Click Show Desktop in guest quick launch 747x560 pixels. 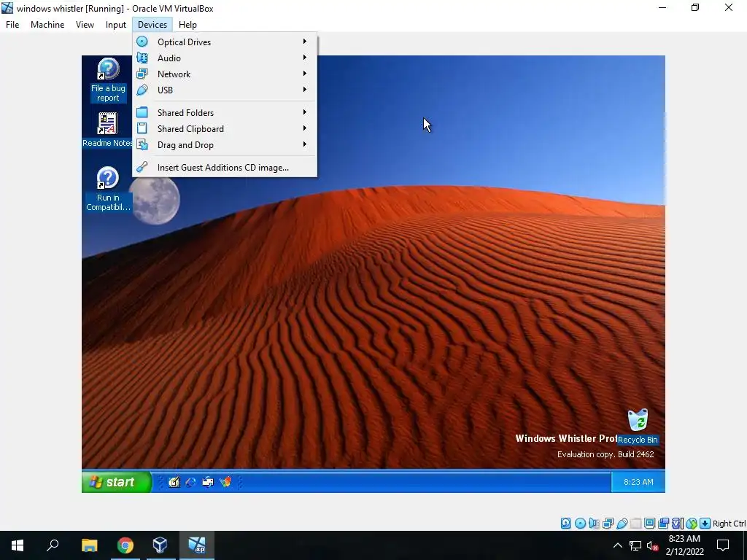[174, 482]
